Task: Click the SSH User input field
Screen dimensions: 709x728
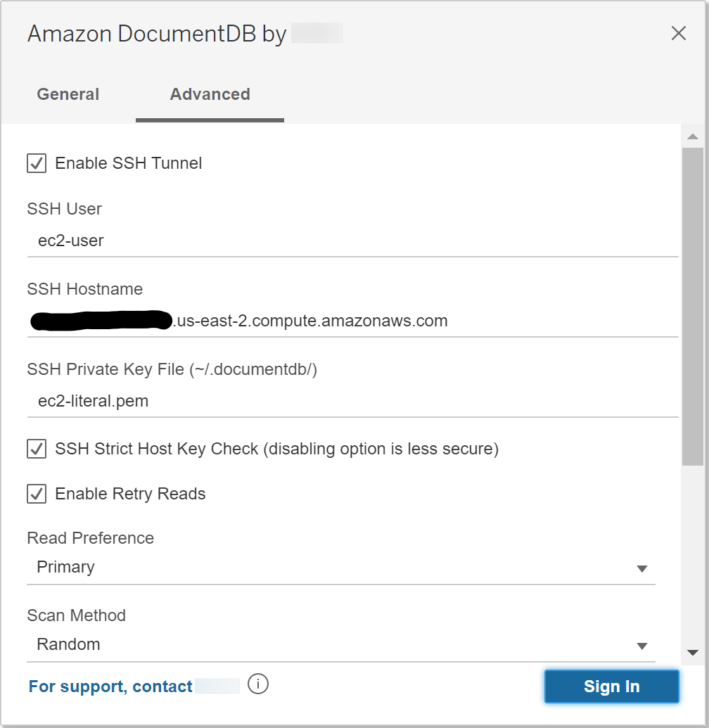Action: tap(352, 241)
